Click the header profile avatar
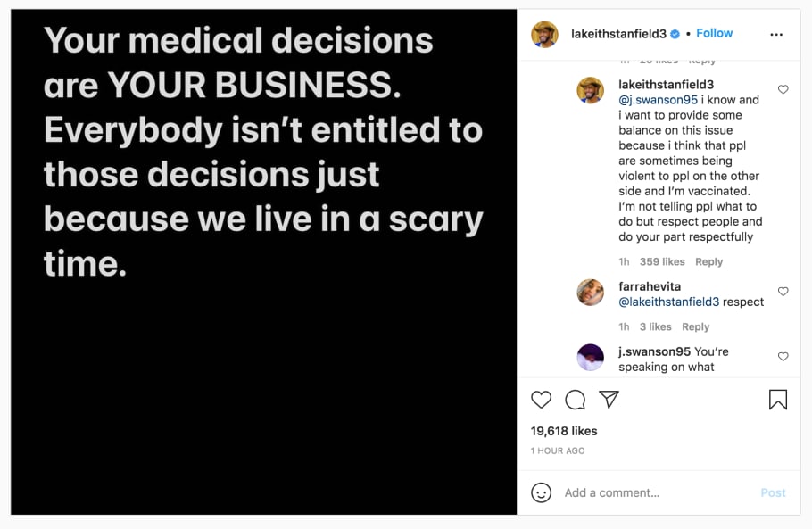Viewport: 812px width, 529px height. tap(544, 34)
